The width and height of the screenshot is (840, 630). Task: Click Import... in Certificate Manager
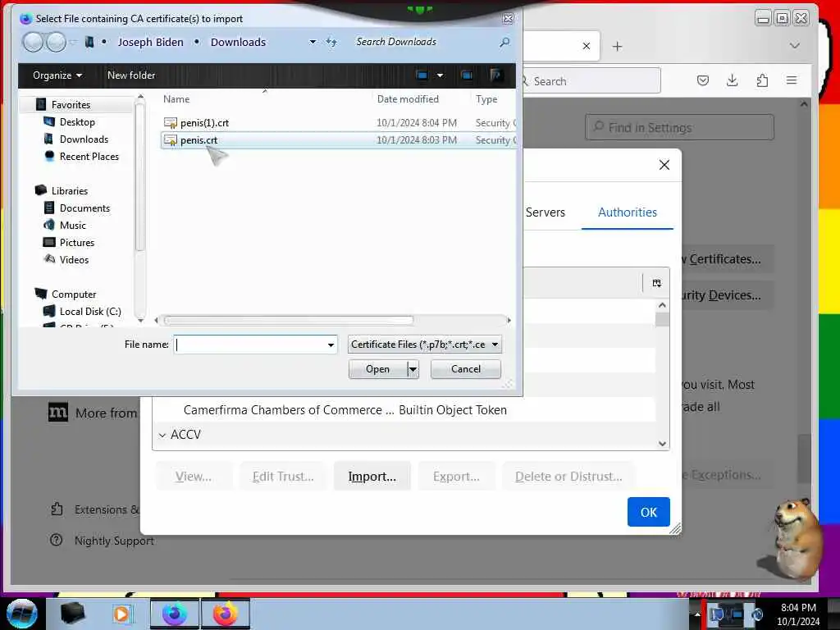point(372,477)
